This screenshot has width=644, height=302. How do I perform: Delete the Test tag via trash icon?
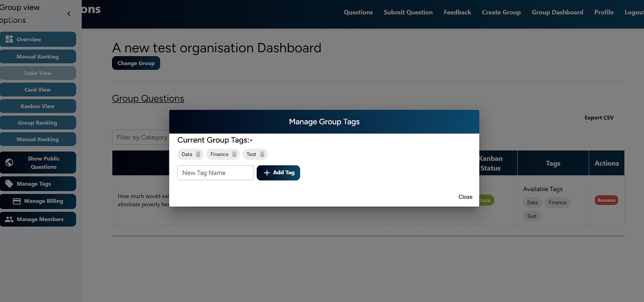tap(262, 154)
